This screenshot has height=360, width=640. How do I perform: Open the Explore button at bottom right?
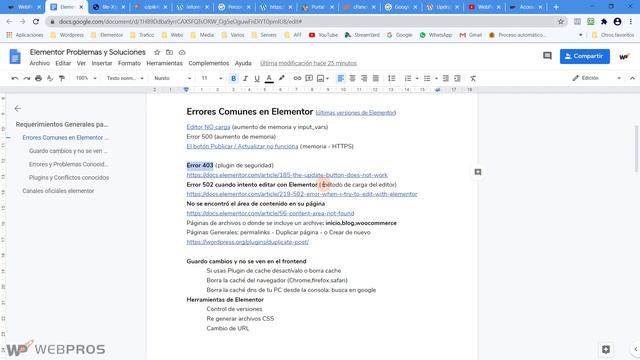[x=606, y=349]
